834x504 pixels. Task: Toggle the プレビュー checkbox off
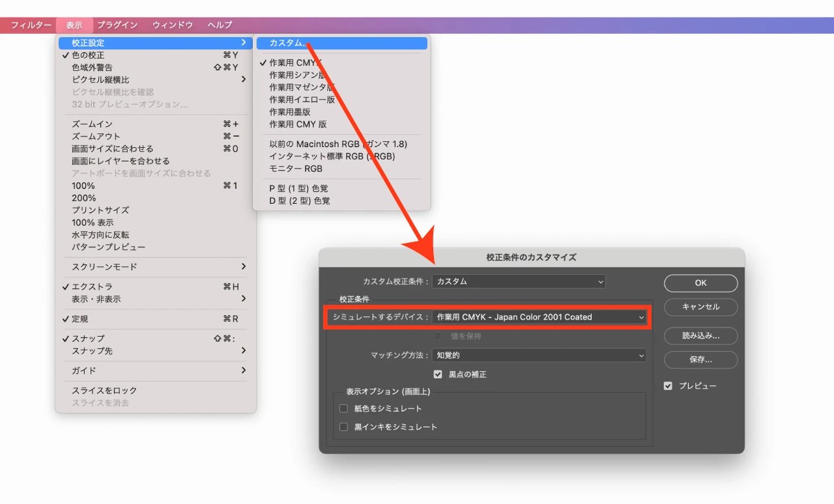point(668,385)
